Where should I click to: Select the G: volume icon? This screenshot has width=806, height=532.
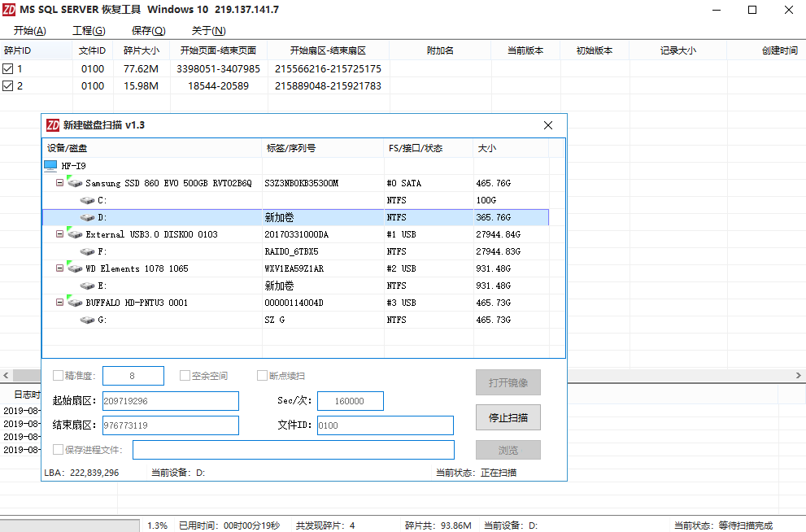[x=88, y=320]
